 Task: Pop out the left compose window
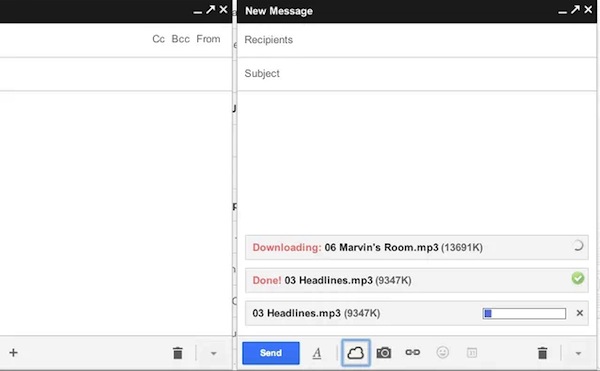210,10
